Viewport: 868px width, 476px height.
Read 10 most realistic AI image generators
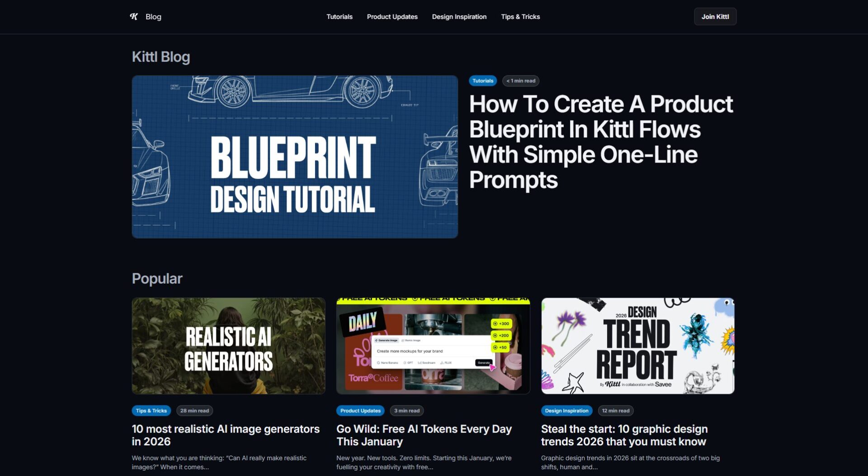point(225,435)
